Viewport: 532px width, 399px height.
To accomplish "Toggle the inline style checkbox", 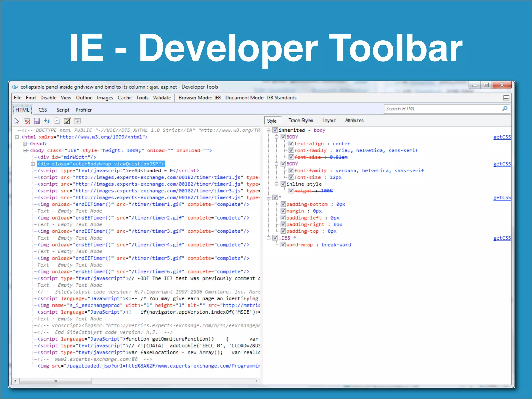I will [x=283, y=184].
